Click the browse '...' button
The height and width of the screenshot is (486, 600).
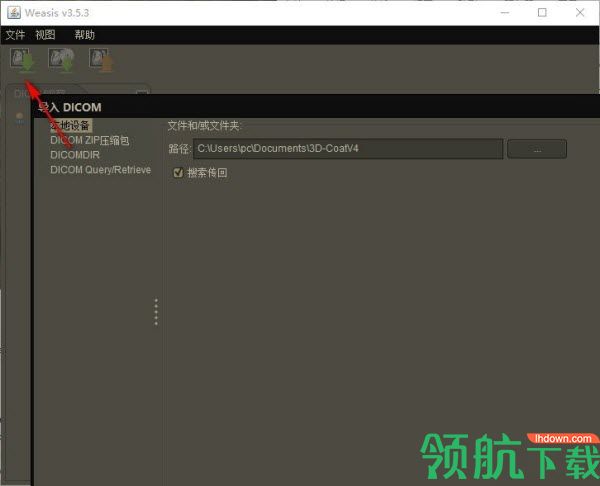tap(537, 149)
